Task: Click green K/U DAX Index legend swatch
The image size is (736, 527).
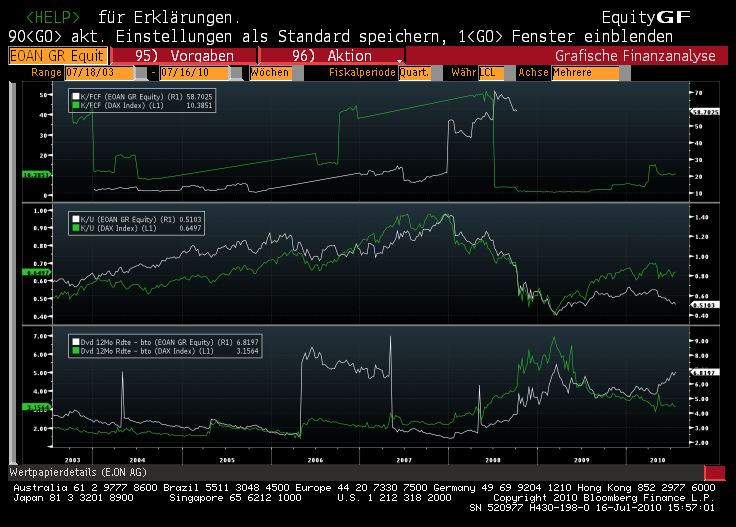Action: click(x=76, y=228)
